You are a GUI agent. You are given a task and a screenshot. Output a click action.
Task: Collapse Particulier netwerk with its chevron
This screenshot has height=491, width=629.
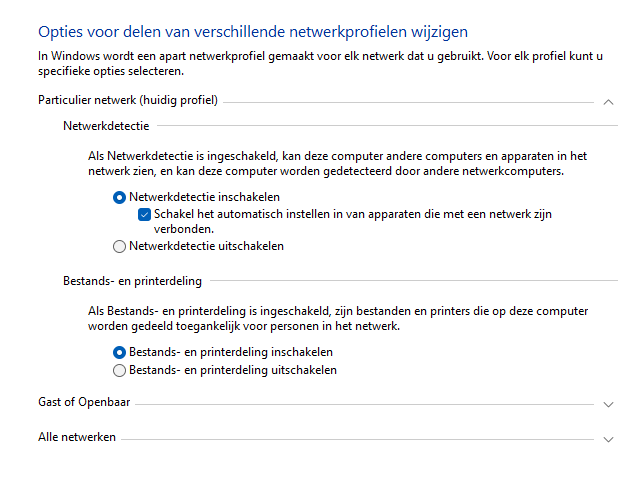point(608,101)
